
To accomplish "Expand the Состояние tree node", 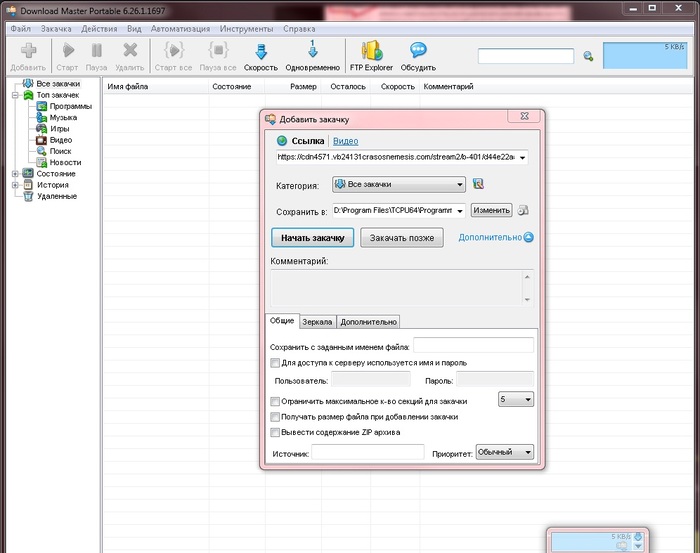I will click(15, 174).
